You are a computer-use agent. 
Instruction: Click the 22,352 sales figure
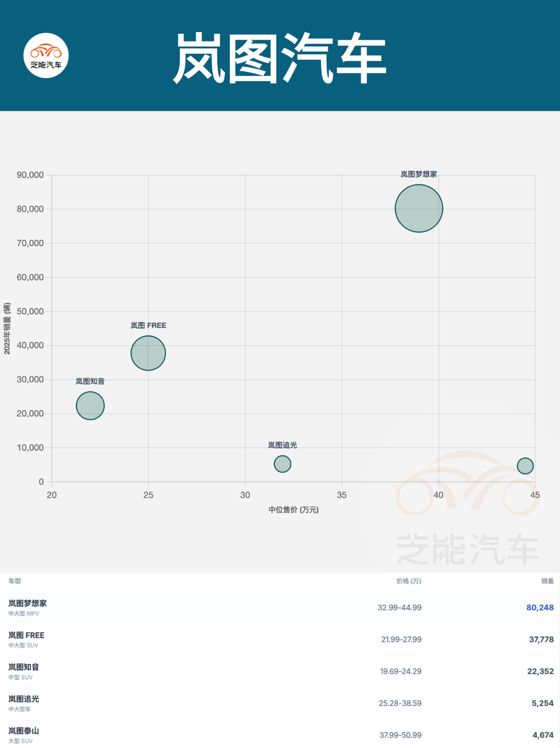[x=540, y=671]
